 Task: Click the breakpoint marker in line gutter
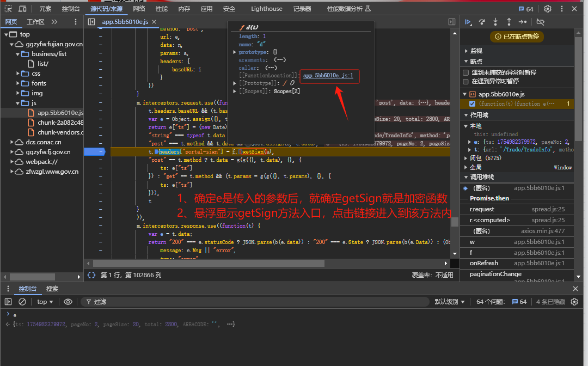coord(95,151)
